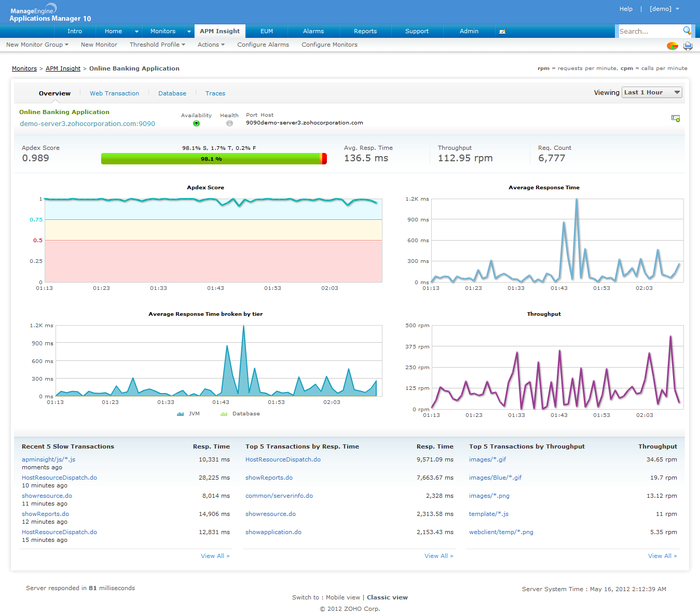The width and height of the screenshot is (700, 615).
Task: Switch to the Web Transaction tab
Action: tap(114, 93)
